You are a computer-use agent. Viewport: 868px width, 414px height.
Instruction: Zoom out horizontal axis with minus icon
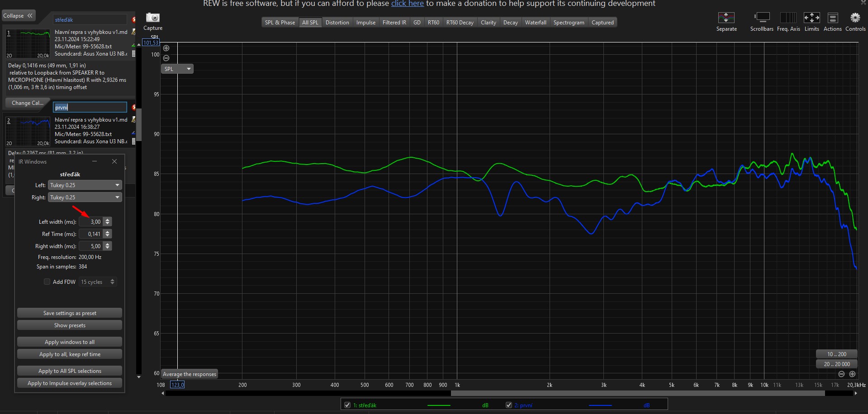point(841,374)
